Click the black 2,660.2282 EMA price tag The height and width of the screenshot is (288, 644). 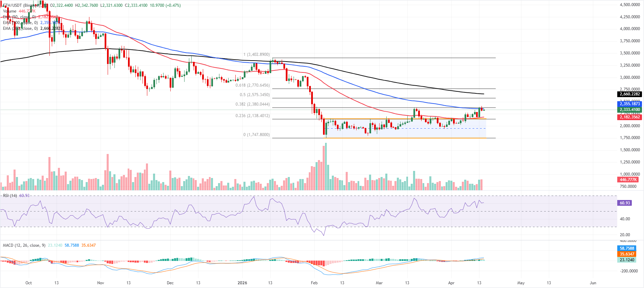click(x=629, y=94)
